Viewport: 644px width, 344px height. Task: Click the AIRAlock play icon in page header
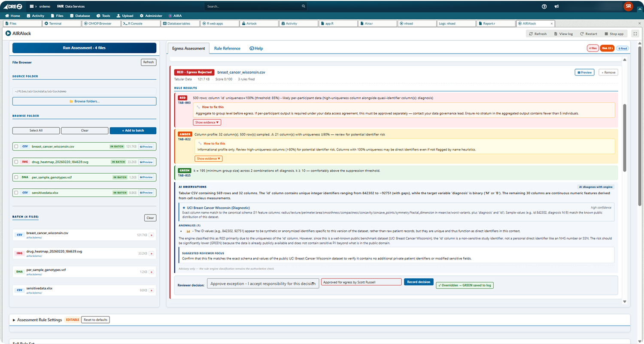point(8,33)
